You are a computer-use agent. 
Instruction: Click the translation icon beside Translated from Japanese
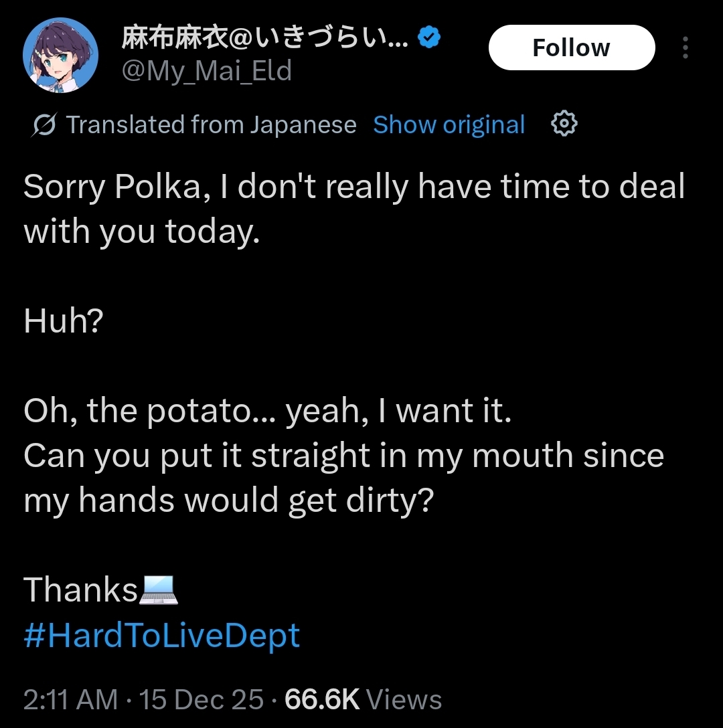pos(44,125)
